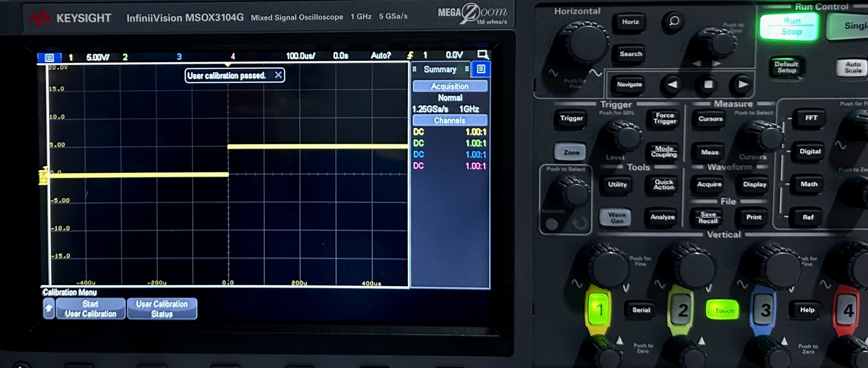Open the main menu icon at top-left of screen
Viewport: 868px width, 368px height.
[49, 57]
